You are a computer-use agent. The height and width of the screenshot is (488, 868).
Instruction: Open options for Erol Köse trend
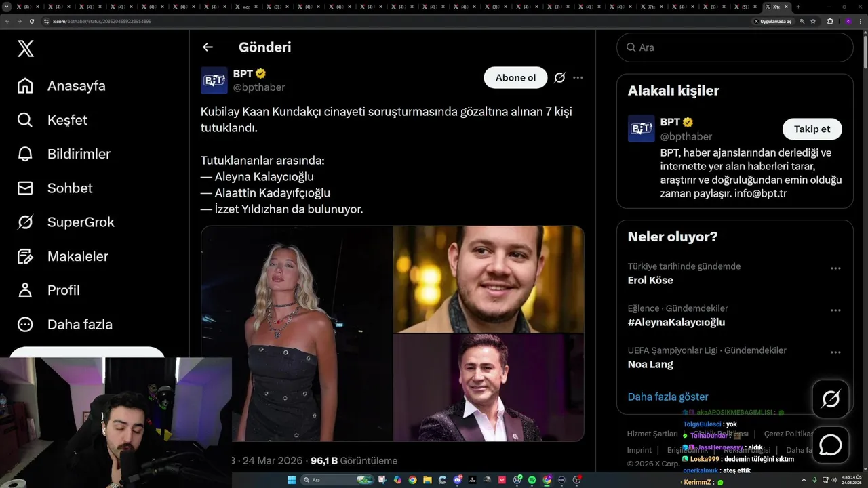point(835,268)
